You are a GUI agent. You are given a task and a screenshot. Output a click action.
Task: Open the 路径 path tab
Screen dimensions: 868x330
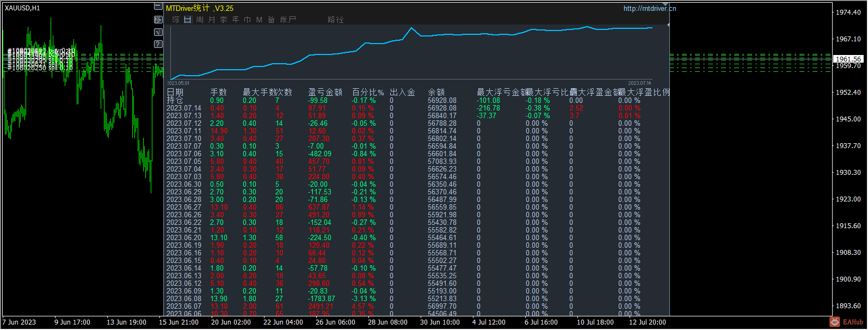(336, 20)
